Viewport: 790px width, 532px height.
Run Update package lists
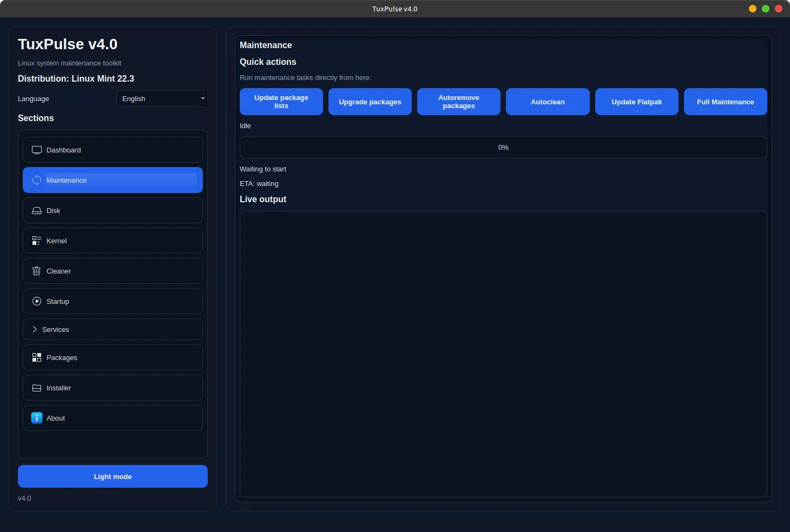click(281, 102)
